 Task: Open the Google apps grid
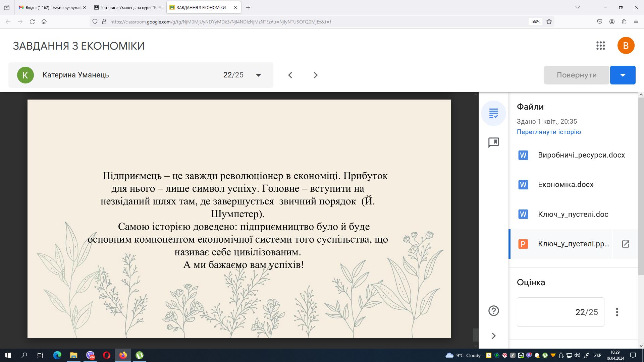pos(600,46)
